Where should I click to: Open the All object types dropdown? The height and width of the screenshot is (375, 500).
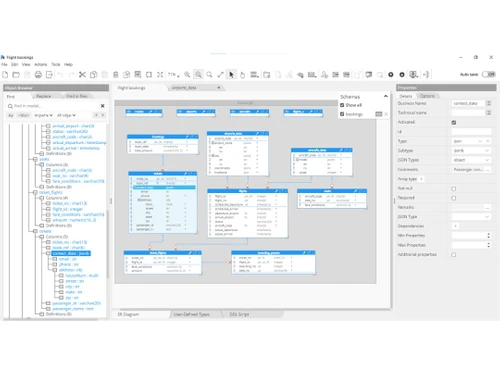pyautogui.click(x=66, y=115)
